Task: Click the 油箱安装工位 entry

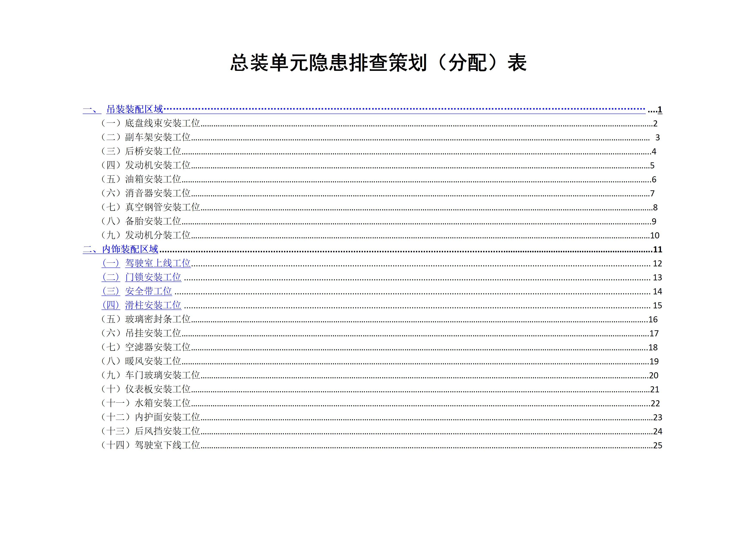Action: click(x=153, y=179)
